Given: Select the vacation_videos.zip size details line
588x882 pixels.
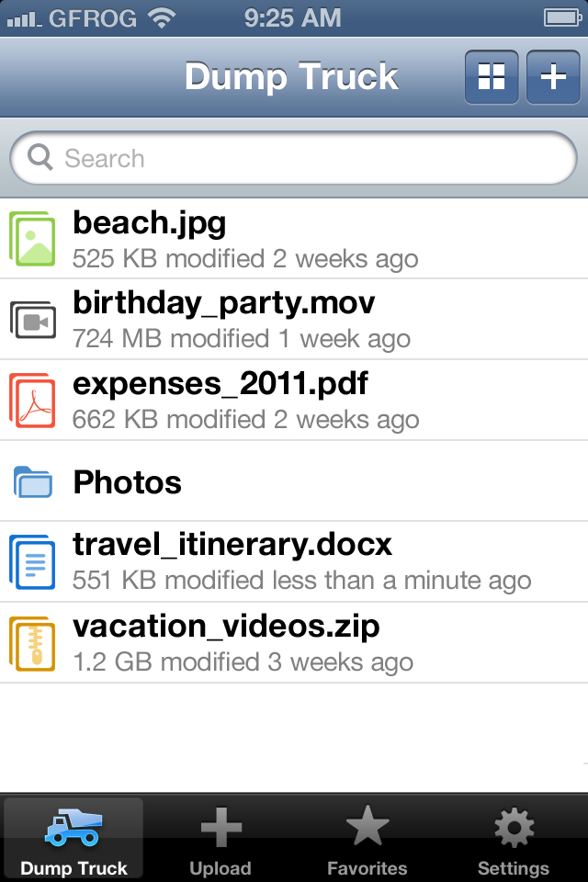Looking at the screenshot, I should (x=243, y=661).
